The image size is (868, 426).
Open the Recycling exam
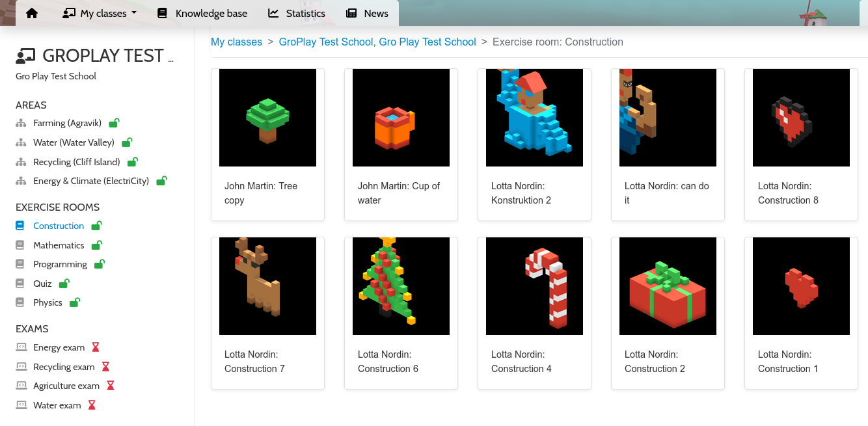pos(64,367)
